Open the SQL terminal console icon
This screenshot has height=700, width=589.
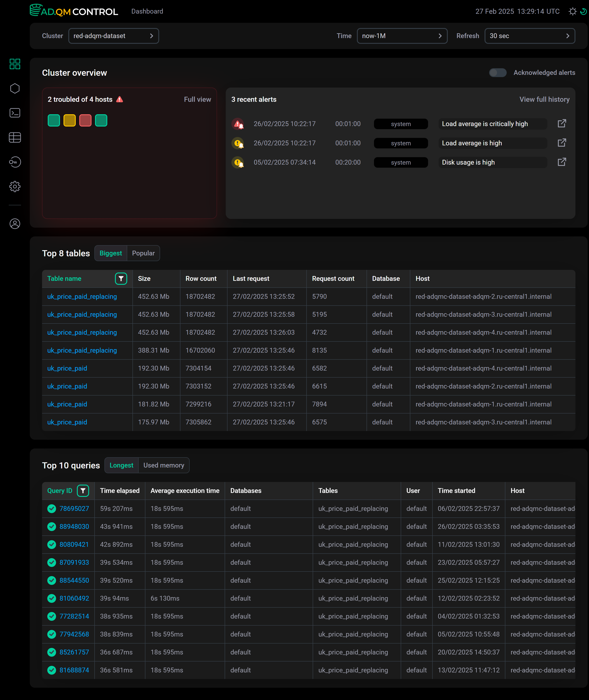[x=15, y=113]
